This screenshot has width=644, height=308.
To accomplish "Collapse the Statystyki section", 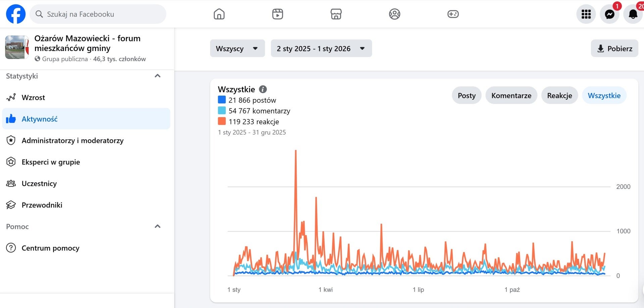I will (x=157, y=76).
